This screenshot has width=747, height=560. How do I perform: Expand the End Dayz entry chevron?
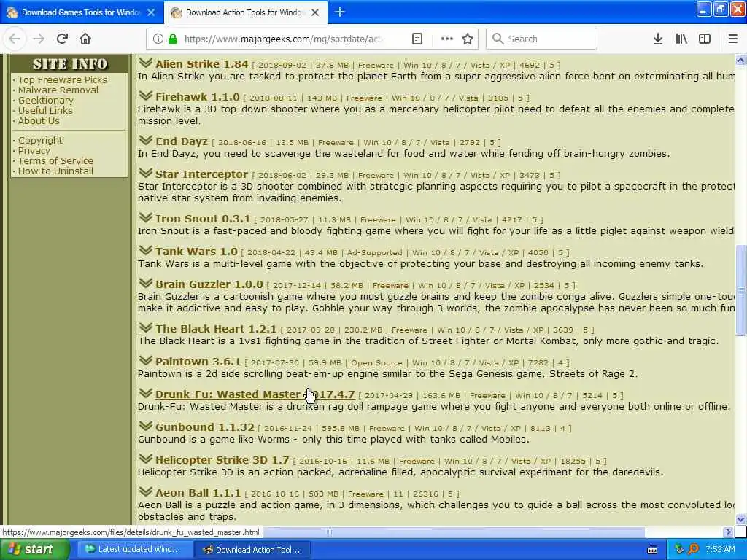pos(145,140)
